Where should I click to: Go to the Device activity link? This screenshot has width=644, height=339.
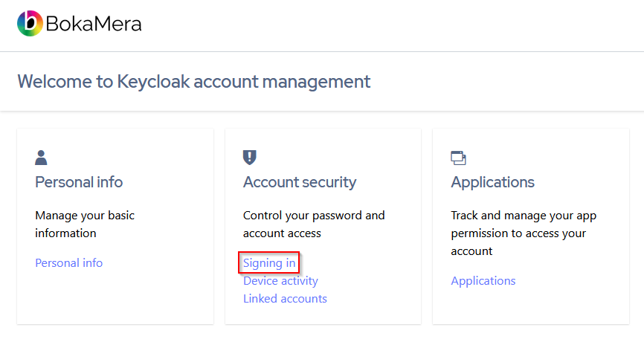[x=280, y=281]
